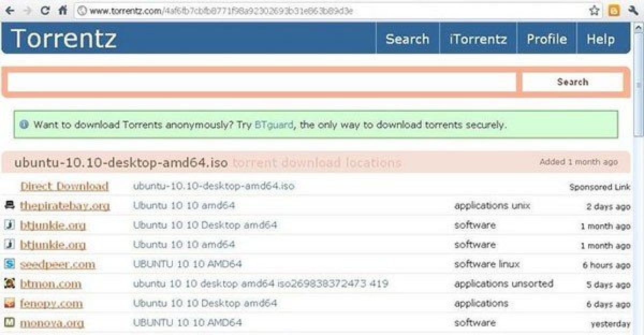The height and width of the screenshot is (335, 644).
Task: Open the Help nav tab
Action: click(x=601, y=39)
